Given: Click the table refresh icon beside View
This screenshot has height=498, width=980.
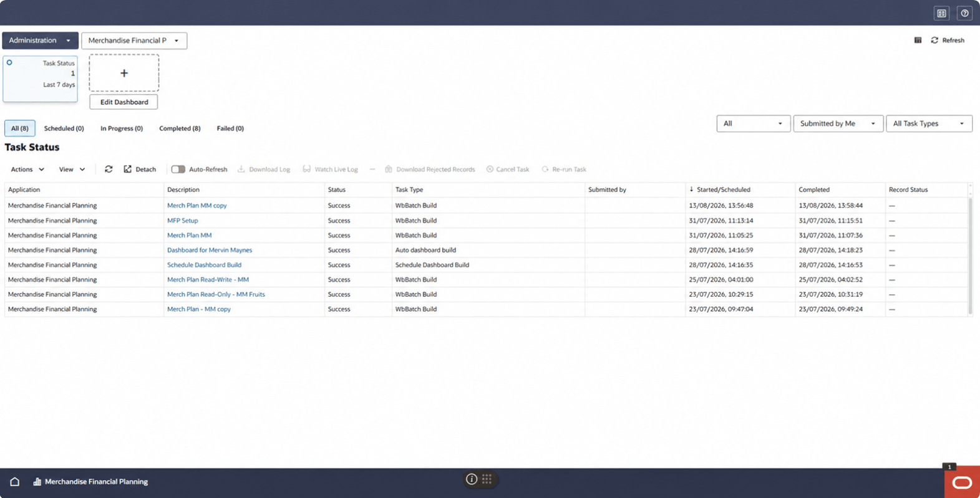Looking at the screenshot, I should [109, 170].
